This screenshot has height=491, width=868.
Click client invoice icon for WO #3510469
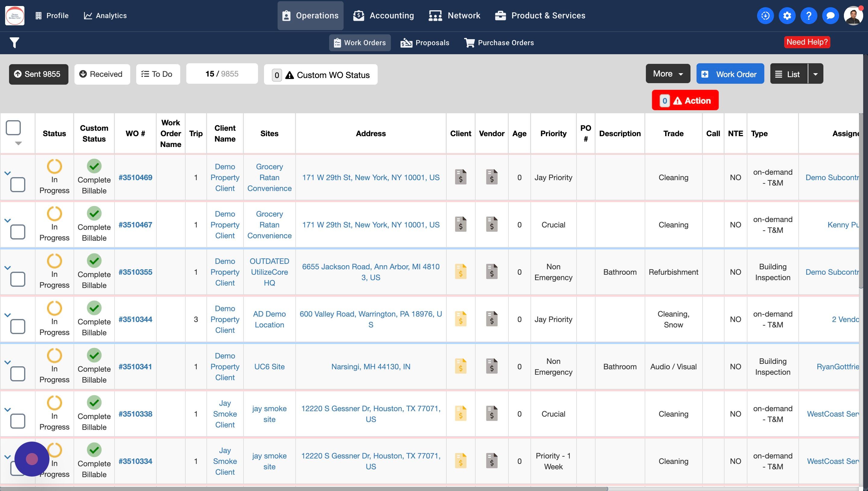[461, 177]
